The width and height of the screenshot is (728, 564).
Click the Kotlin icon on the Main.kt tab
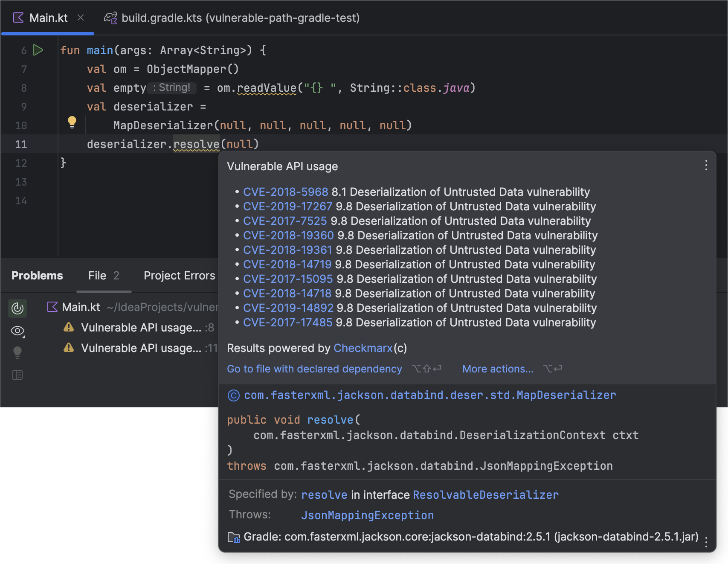click(x=17, y=17)
